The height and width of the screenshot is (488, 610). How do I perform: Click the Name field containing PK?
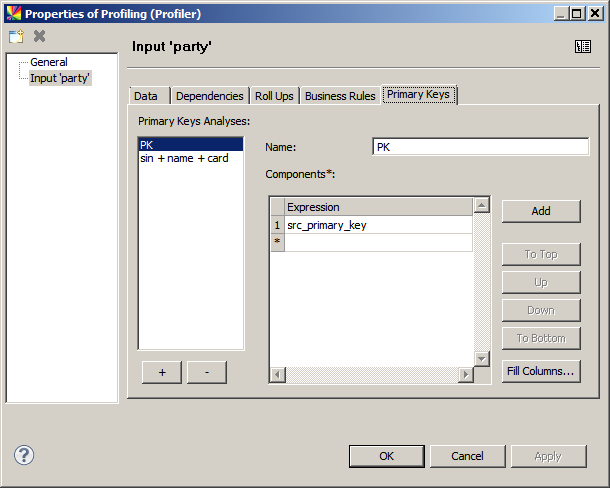click(480, 147)
